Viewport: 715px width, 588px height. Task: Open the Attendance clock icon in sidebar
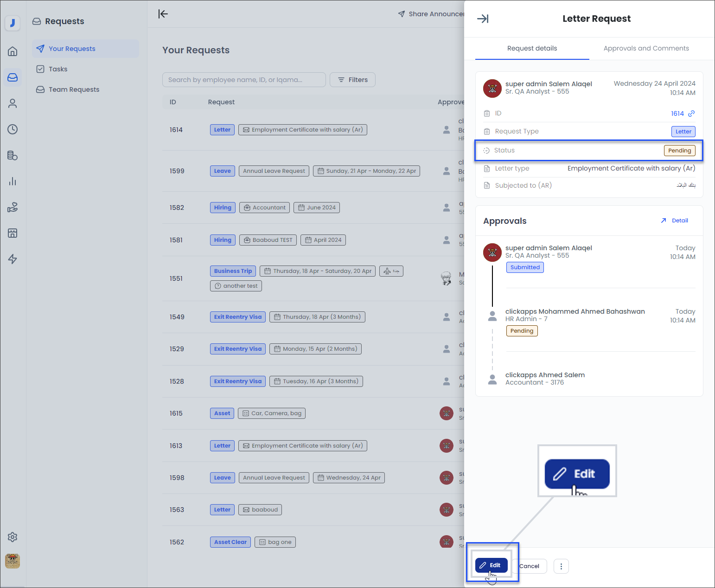pyautogui.click(x=13, y=129)
